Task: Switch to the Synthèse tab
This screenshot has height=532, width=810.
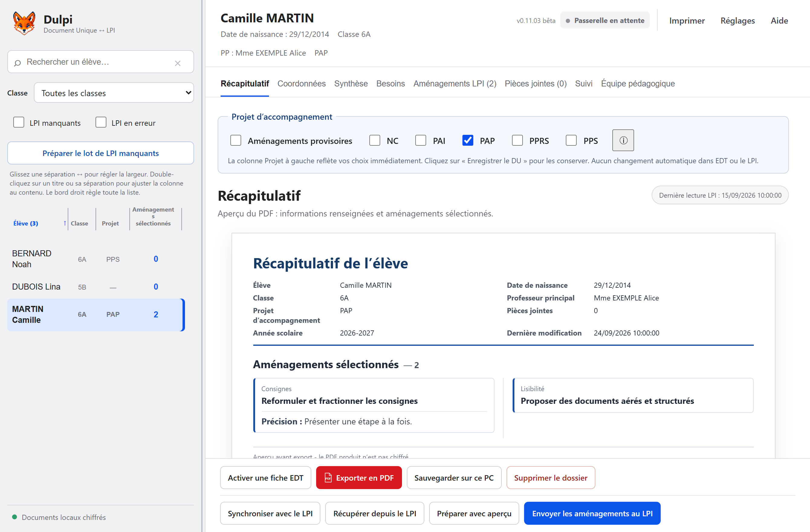Action: pos(351,84)
